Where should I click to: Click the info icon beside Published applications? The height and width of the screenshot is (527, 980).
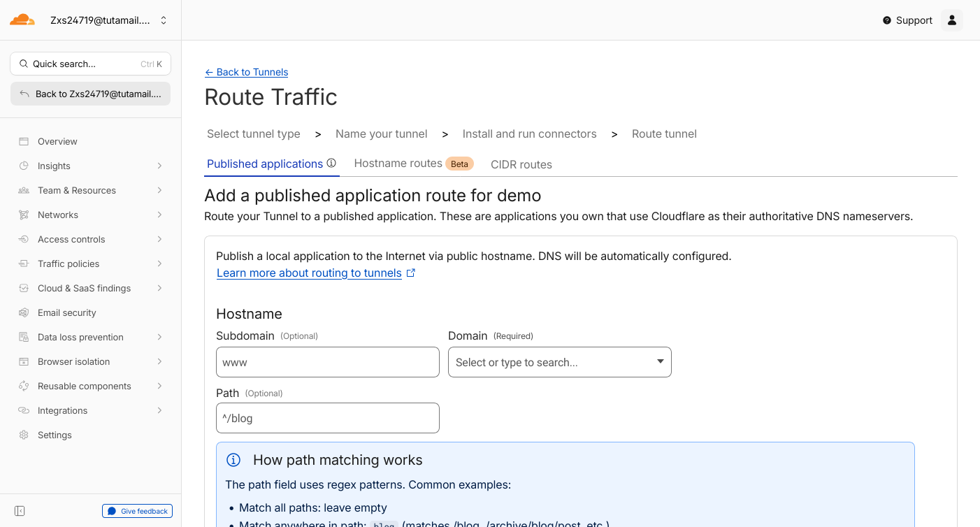(x=331, y=164)
